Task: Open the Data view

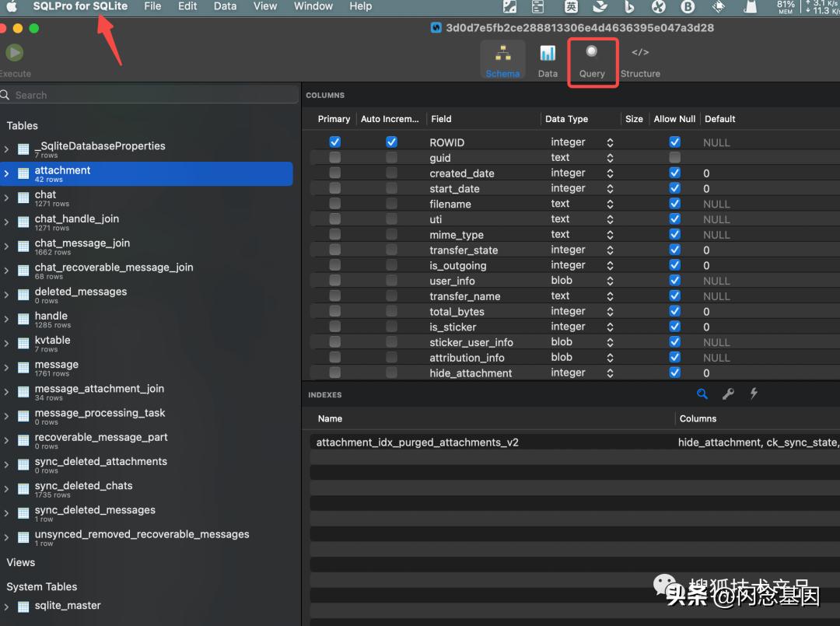Action: pyautogui.click(x=548, y=60)
